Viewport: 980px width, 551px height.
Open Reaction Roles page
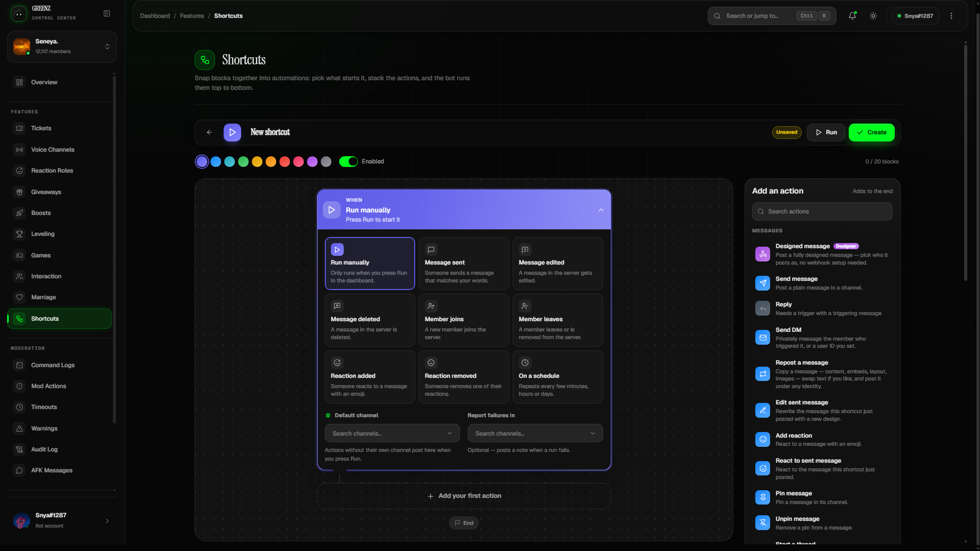pos(59,171)
